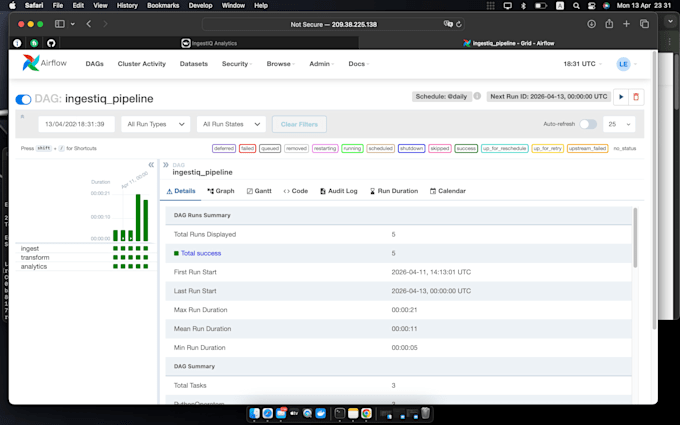
Task: Click the Airflow logo in the navbar
Action: 44,63
